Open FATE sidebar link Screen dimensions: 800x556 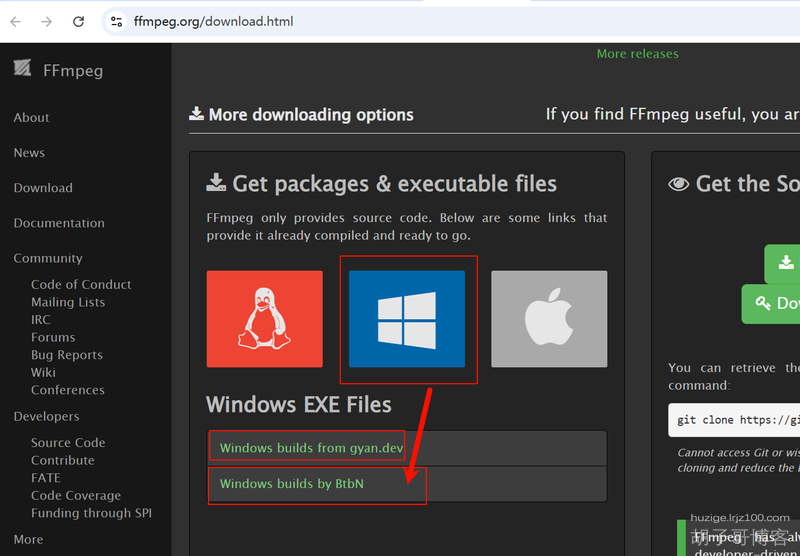[x=46, y=477]
